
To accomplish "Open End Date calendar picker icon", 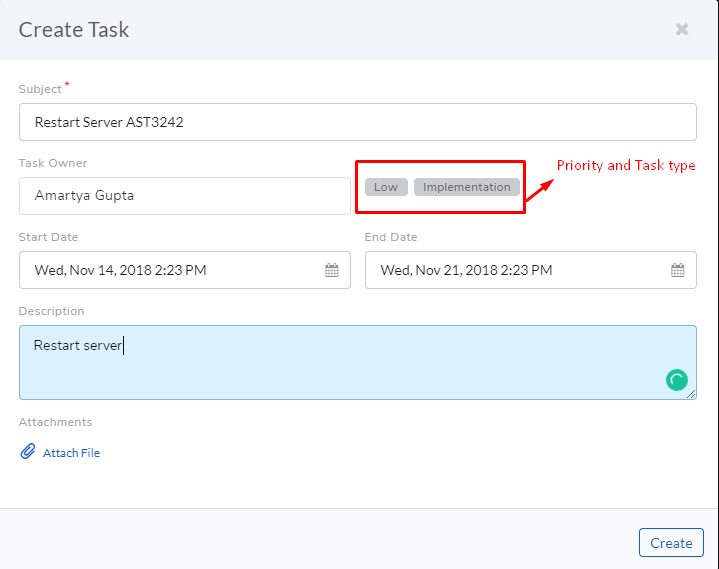I will pos(677,270).
